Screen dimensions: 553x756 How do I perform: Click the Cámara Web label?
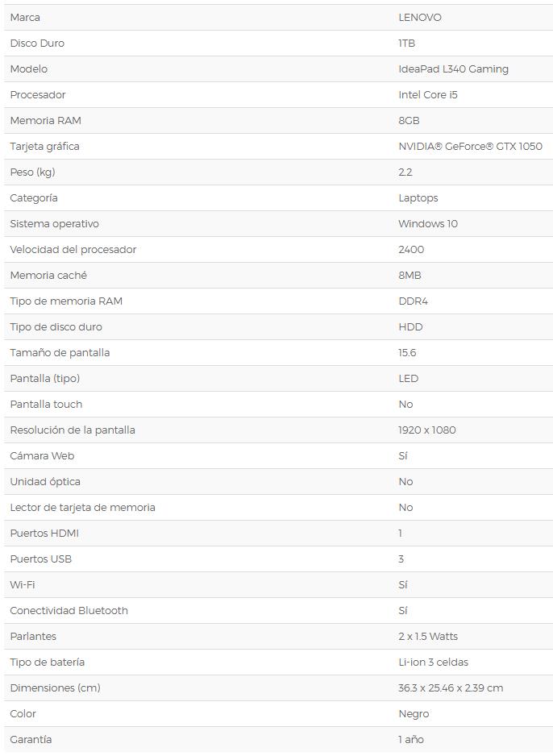click(42, 455)
